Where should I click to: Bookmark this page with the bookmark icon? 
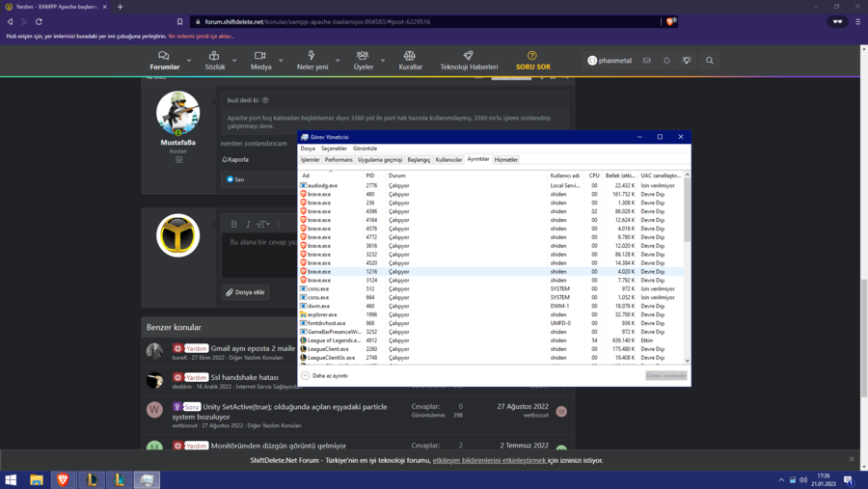coord(179,21)
